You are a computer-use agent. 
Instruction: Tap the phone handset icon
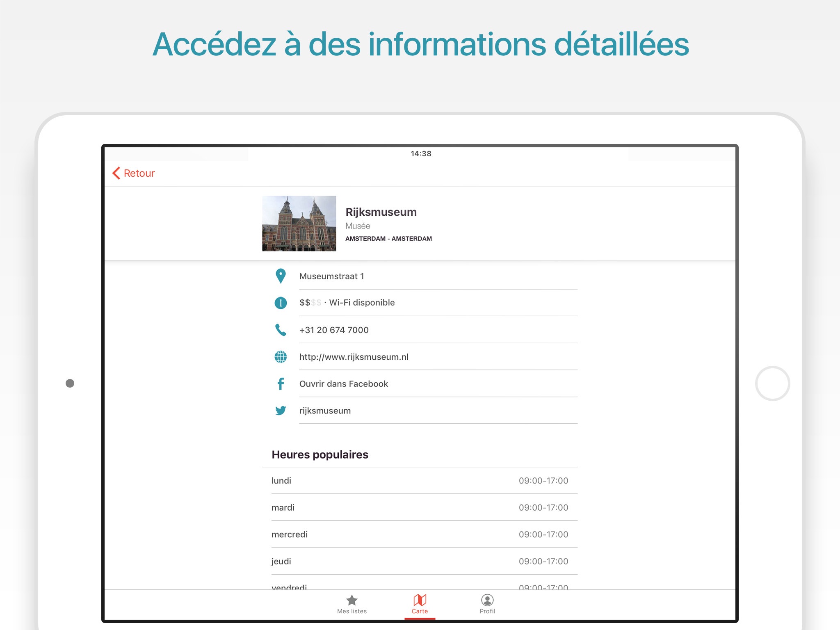pos(281,330)
